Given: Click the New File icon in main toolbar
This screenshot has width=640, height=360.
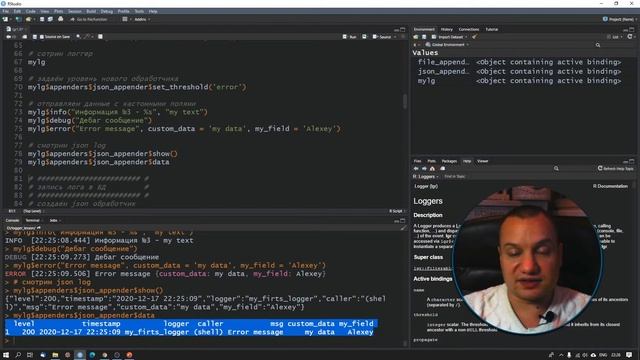Looking at the screenshot, I should coord(5,19).
